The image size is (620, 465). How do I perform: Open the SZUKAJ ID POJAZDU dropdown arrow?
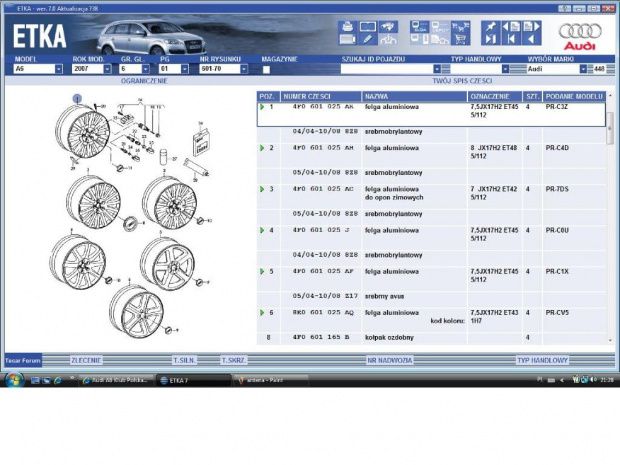click(x=437, y=69)
